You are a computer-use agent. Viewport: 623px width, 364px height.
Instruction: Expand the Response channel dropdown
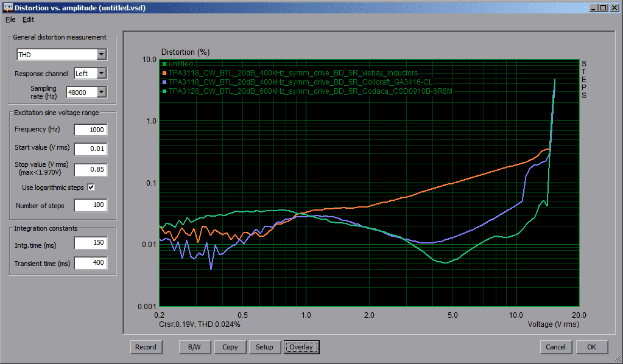click(101, 74)
